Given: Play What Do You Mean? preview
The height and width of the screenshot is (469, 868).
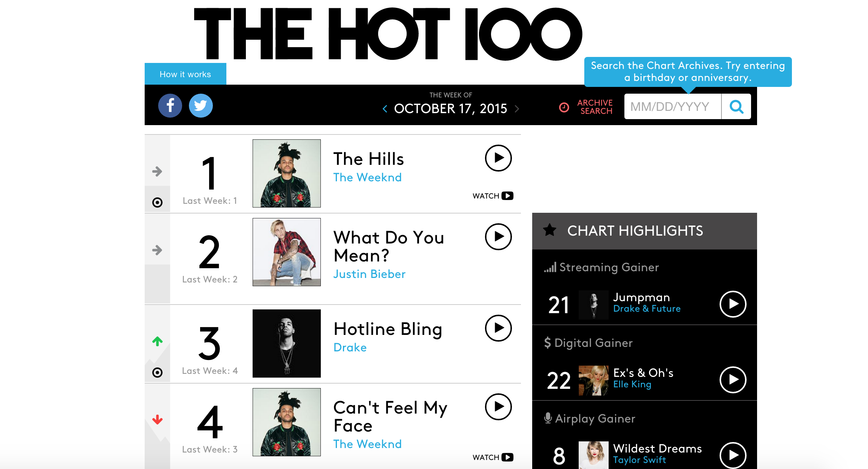Looking at the screenshot, I should coord(498,237).
